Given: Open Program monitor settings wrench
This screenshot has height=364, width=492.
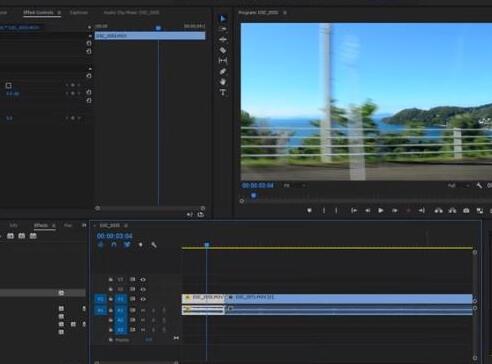Looking at the screenshot, I should (x=479, y=186).
